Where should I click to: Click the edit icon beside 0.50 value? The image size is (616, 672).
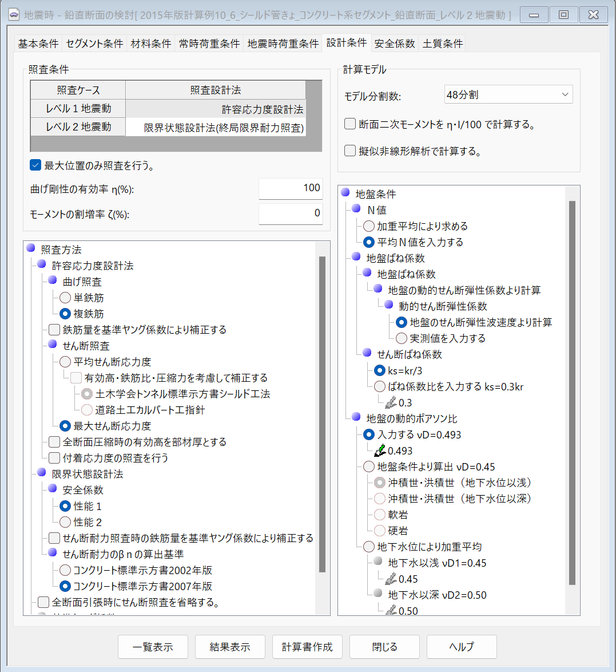391,610
